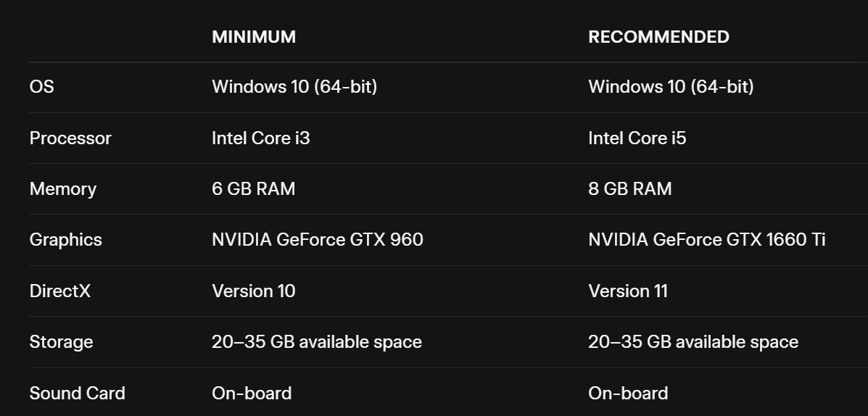Select the 6 GB RAM value
This screenshot has width=868, height=416.
[x=254, y=189]
